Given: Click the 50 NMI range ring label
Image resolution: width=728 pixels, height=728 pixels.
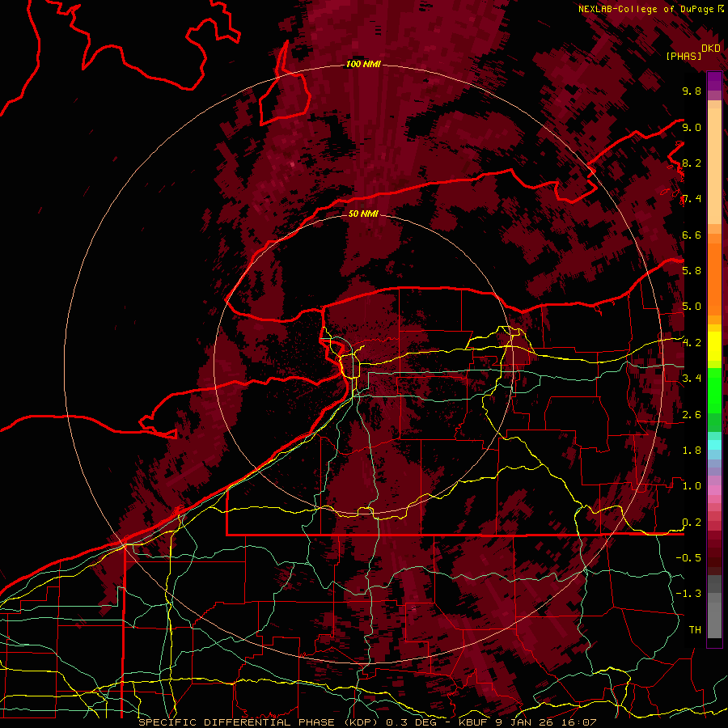Looking at the screenshot, I should tap(363, 214).
